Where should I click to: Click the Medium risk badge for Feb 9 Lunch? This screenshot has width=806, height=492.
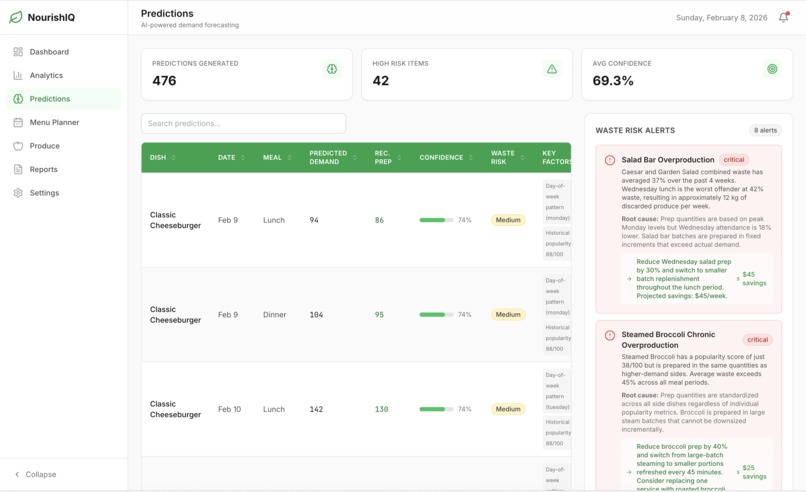(508, 220)
